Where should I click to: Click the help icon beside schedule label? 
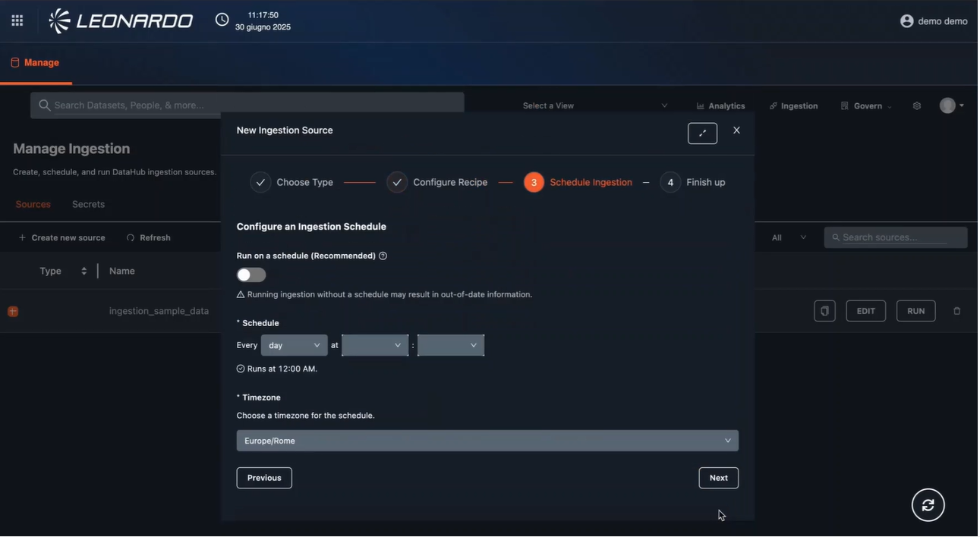pos(383,256)
